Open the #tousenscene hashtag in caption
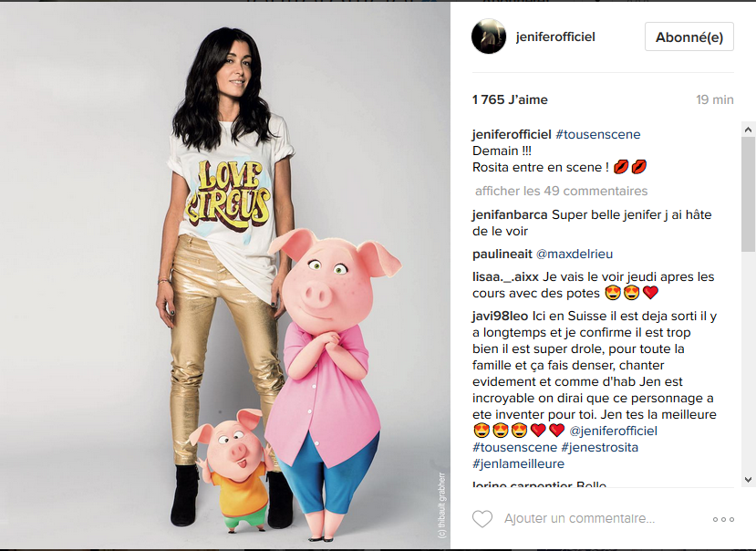 (598, 134)
